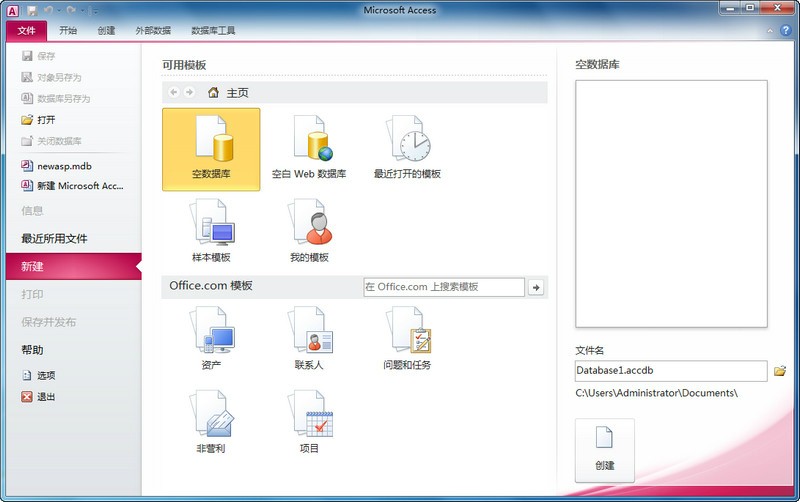800x502 pixels.
Task: Click the 主页 home breadcrumb text
Action: point(237,93)
